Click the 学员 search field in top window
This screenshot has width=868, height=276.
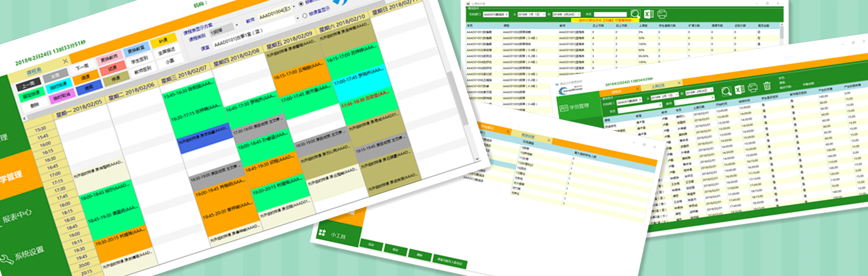611,13
